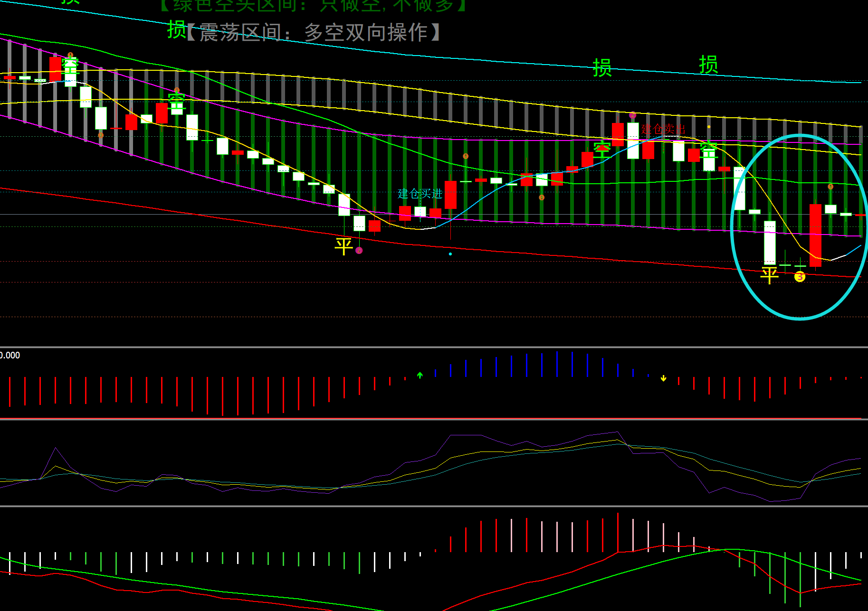This screenshot has width=868, height=611.
Task: Click the cyan 建仓买进 signal label
Action: coord(420,194)
